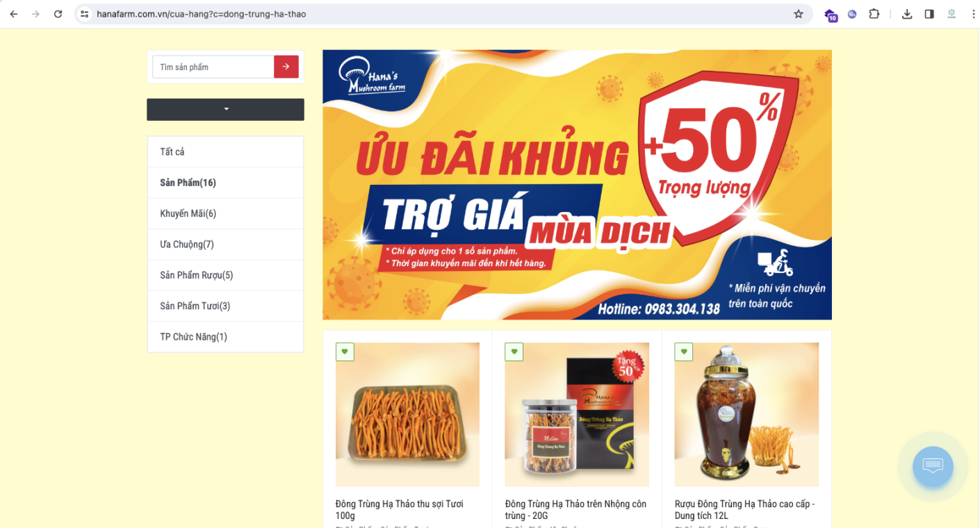This screenshot has height=528, width=980.
Task: Open the downloads icon in the toolbar
Action: point(907,14)
